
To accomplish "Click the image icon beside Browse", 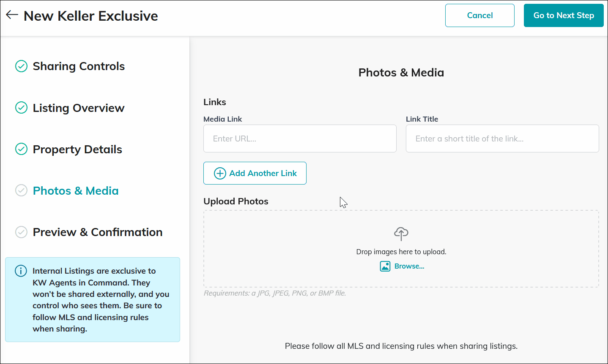I will pyautogui.click(x=385, y=266).
